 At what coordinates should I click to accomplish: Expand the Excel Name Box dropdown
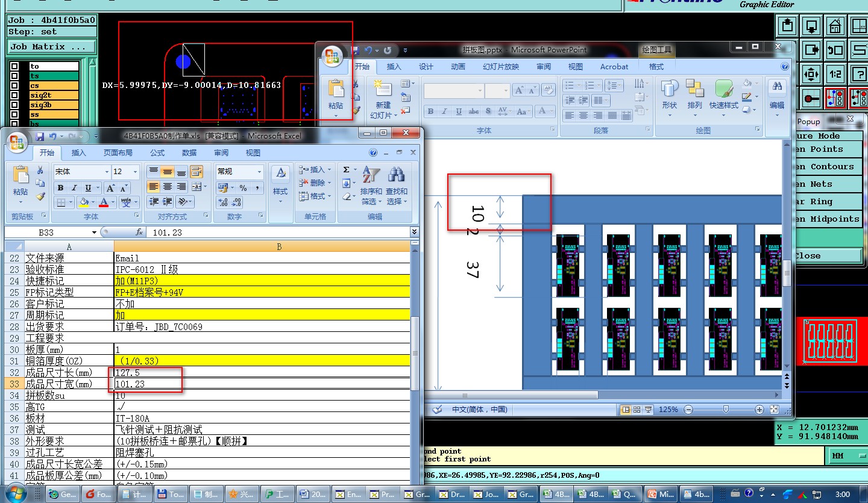click(x=94, y=233)
